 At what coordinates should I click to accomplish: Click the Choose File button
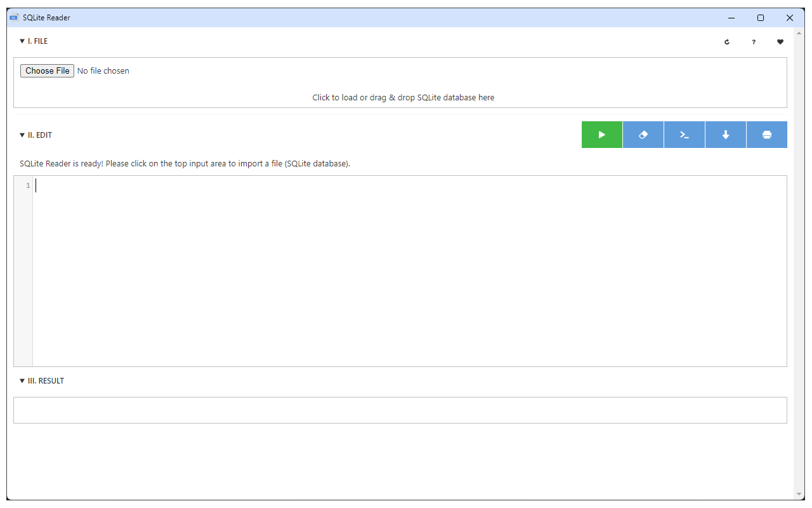[47, 70]
